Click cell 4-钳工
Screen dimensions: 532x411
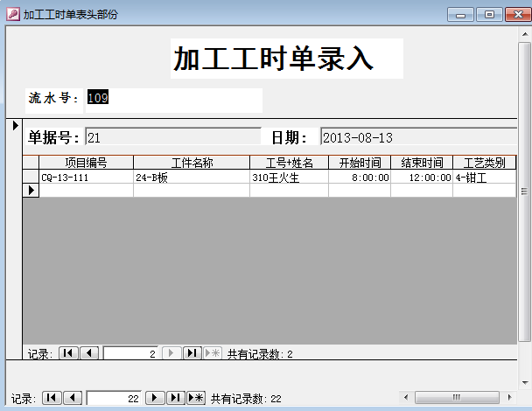(x=484, y=177)
